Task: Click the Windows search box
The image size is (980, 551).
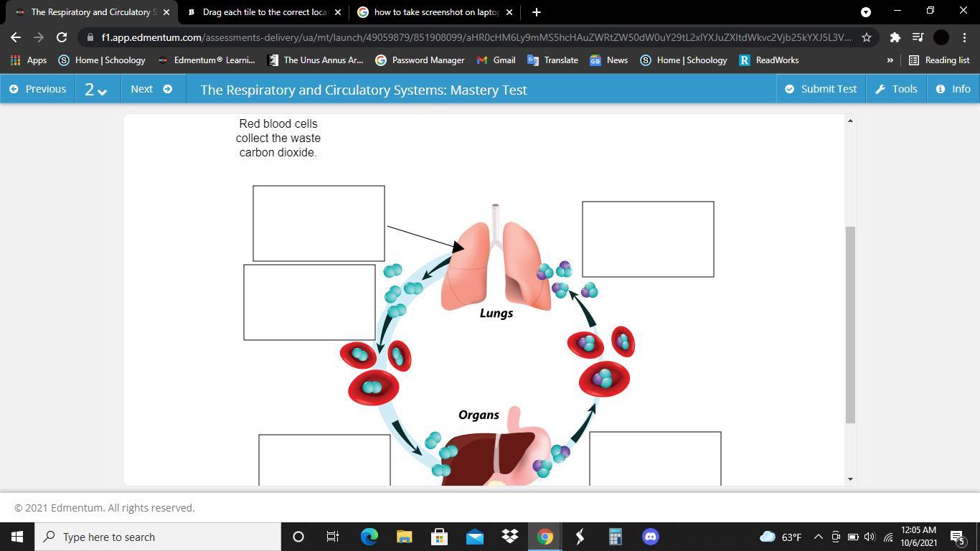Action: pos(158,537)
